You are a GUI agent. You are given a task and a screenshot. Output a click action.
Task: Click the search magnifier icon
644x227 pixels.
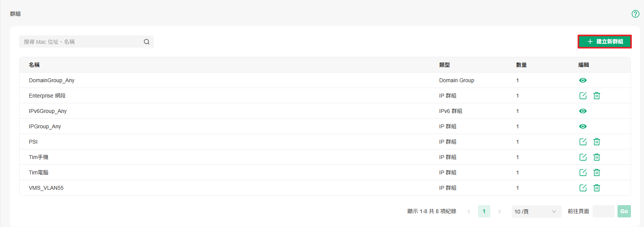coord(147,42)
